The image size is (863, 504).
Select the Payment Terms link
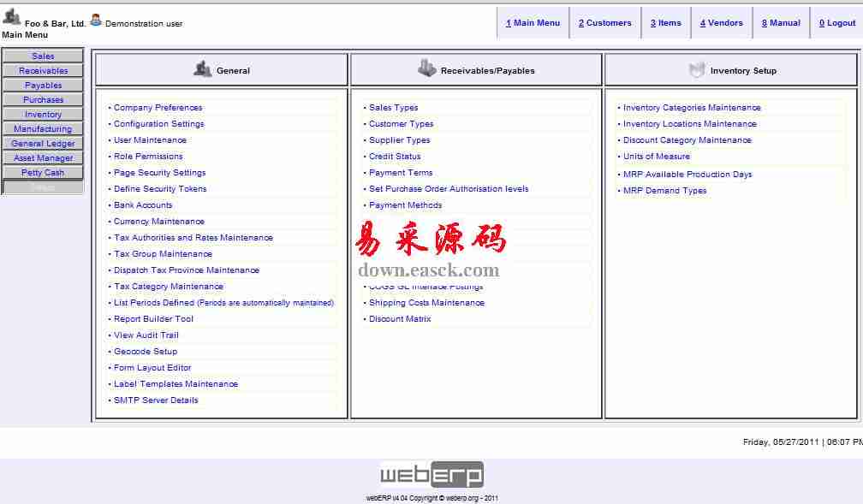401,173
